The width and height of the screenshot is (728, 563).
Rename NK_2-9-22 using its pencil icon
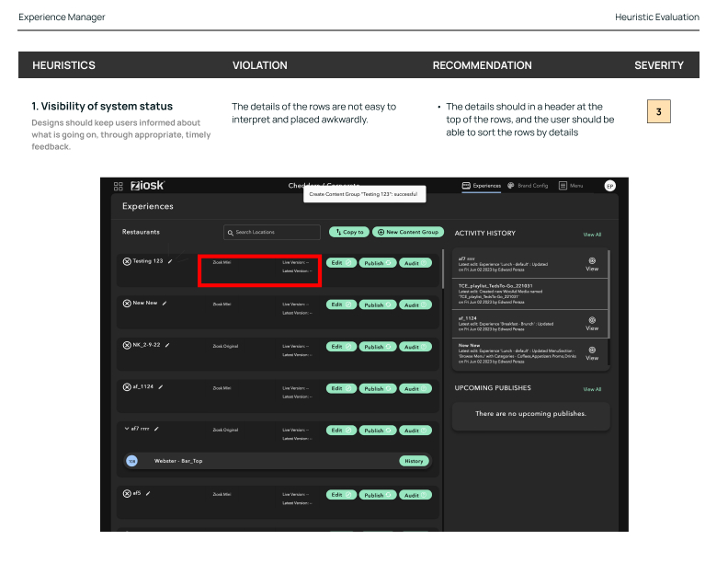(167, 345)
